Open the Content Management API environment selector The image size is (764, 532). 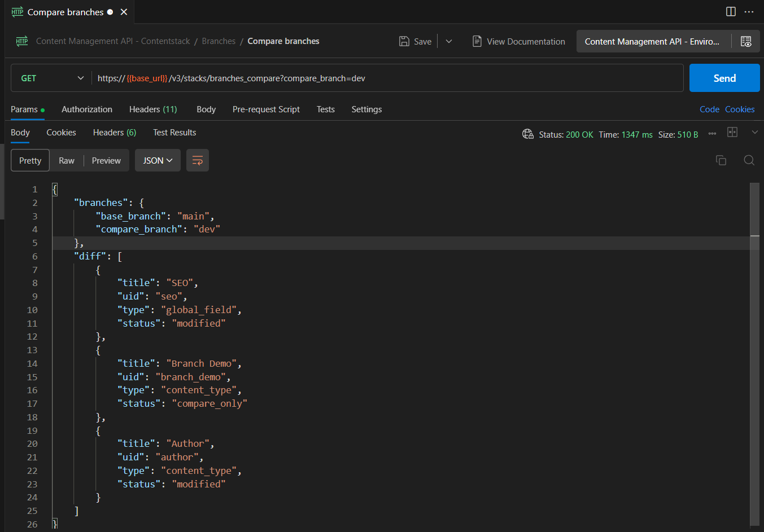(653, 41)
